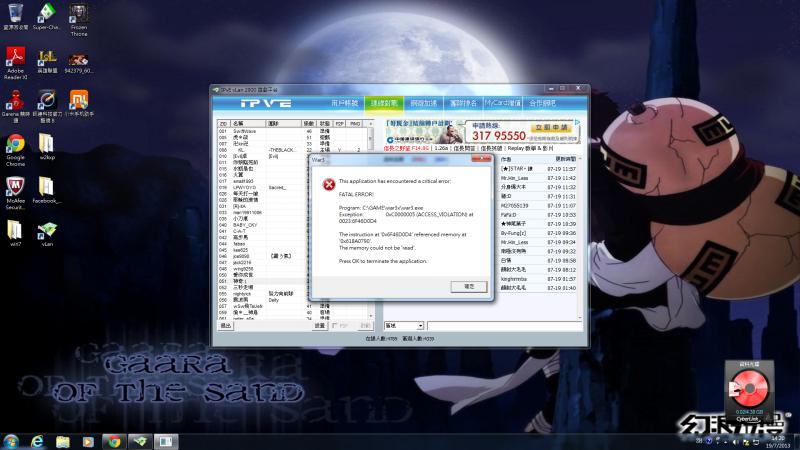Open the fourth IPVE header tab

click(x=463, y=103)
